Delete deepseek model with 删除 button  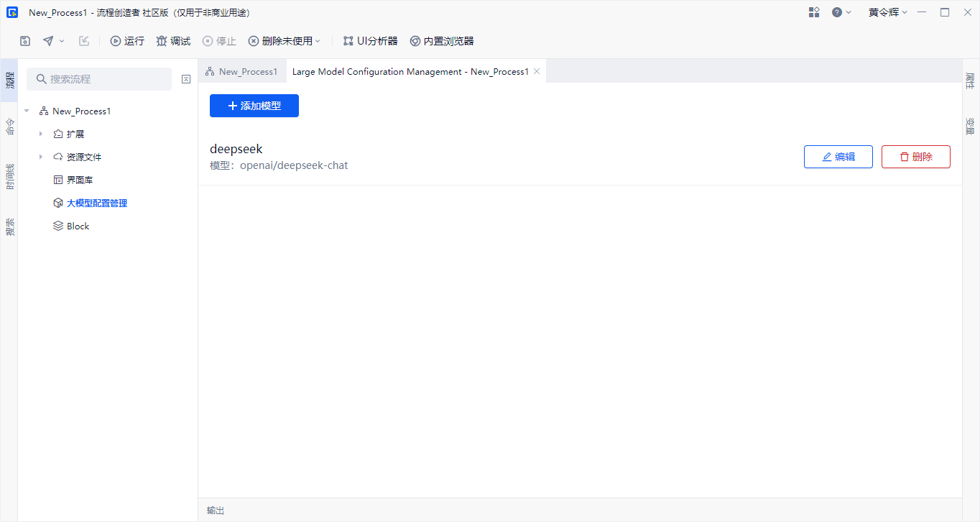[x=915, y=157]
